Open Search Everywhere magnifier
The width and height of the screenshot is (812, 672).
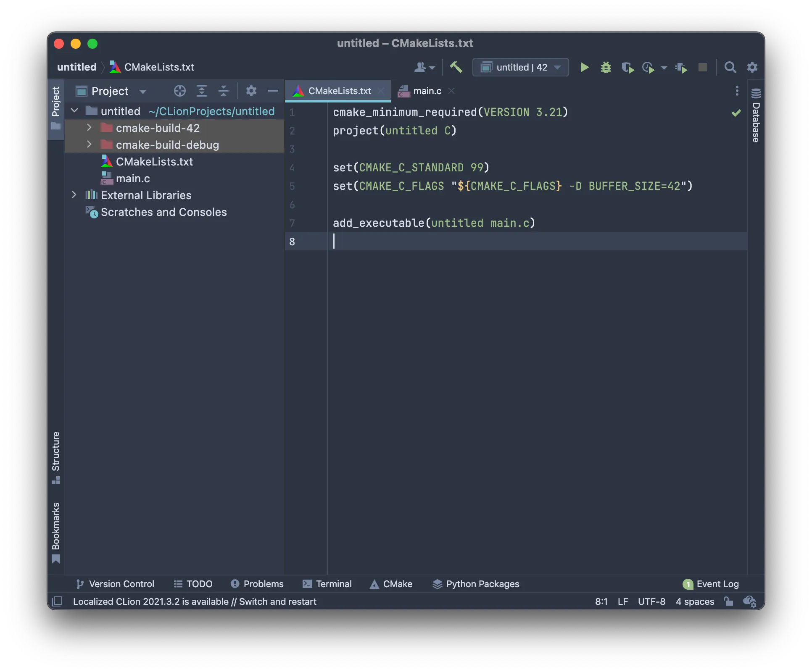point(730,67)
